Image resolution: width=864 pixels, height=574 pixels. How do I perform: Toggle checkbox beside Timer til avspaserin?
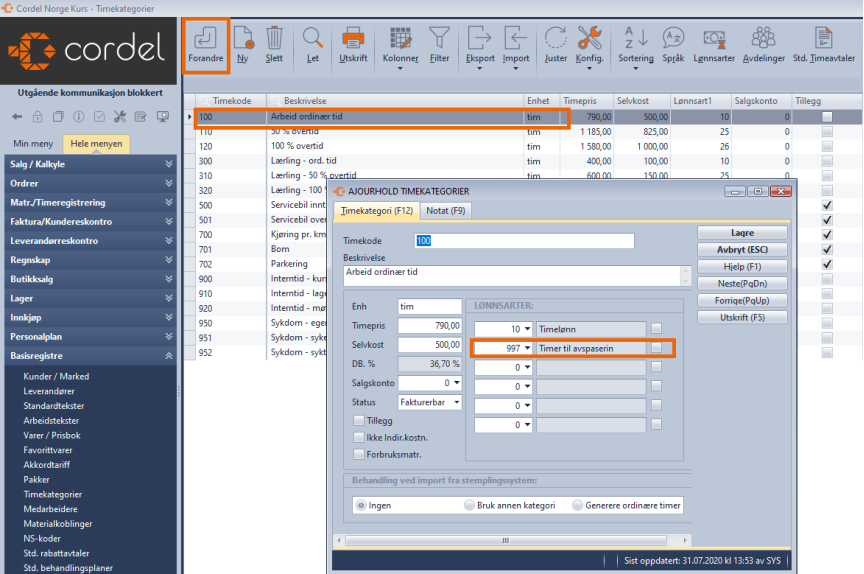click(656, 348)
